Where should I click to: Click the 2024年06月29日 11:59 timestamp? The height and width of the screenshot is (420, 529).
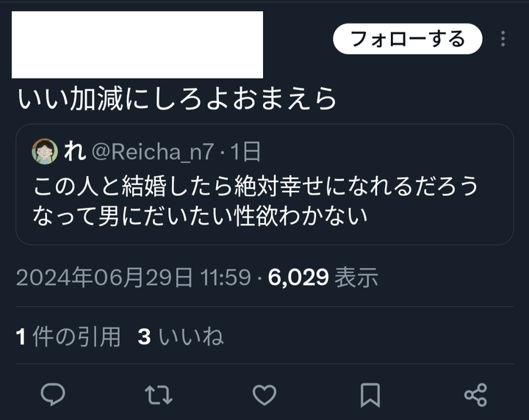click(134, 278)
